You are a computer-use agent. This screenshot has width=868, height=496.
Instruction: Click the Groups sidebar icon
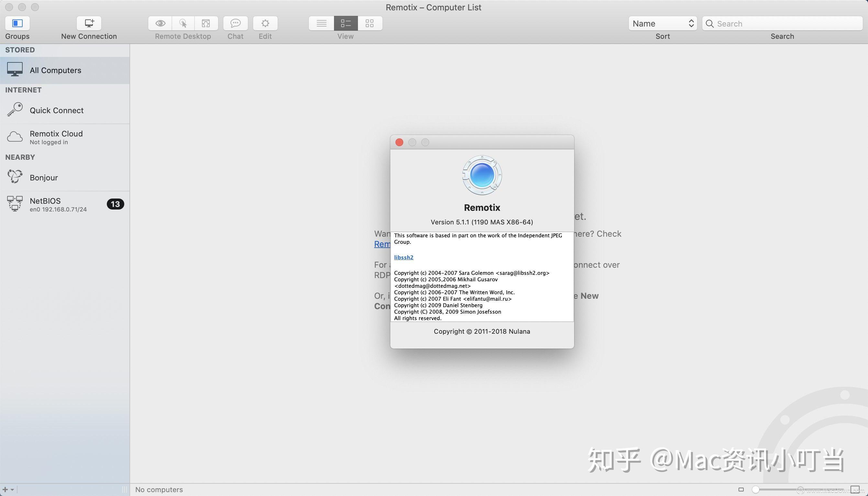coord(17,23)
